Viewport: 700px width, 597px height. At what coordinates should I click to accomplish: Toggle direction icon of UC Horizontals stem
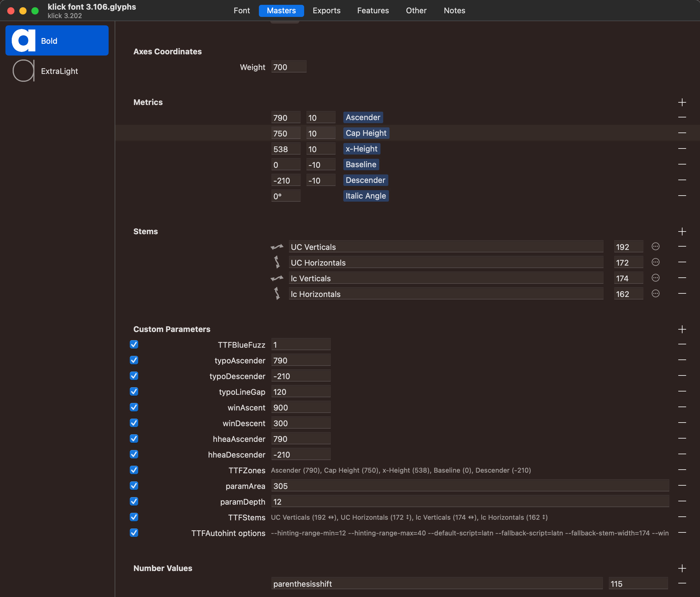coord(277,262)
